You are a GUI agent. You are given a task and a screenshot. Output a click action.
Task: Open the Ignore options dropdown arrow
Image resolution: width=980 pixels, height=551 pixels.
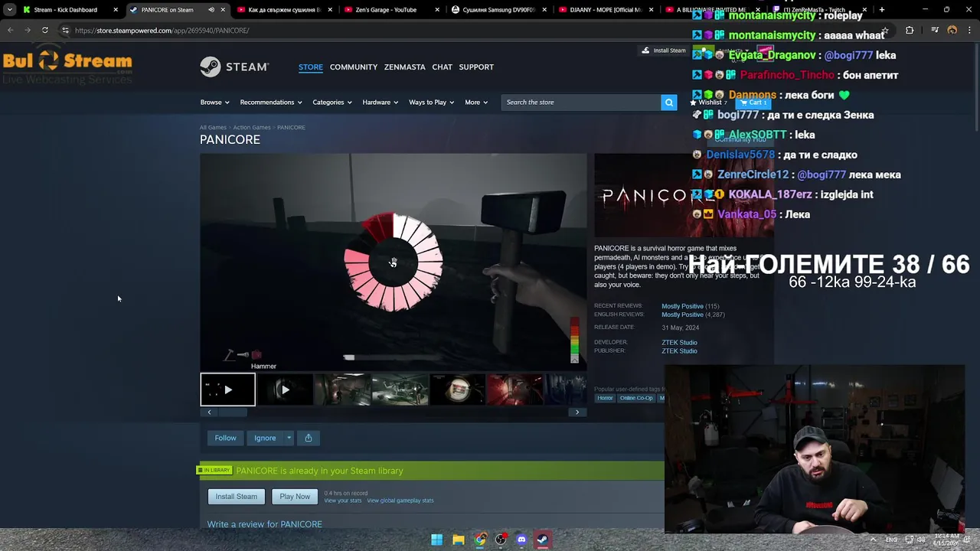289,438
